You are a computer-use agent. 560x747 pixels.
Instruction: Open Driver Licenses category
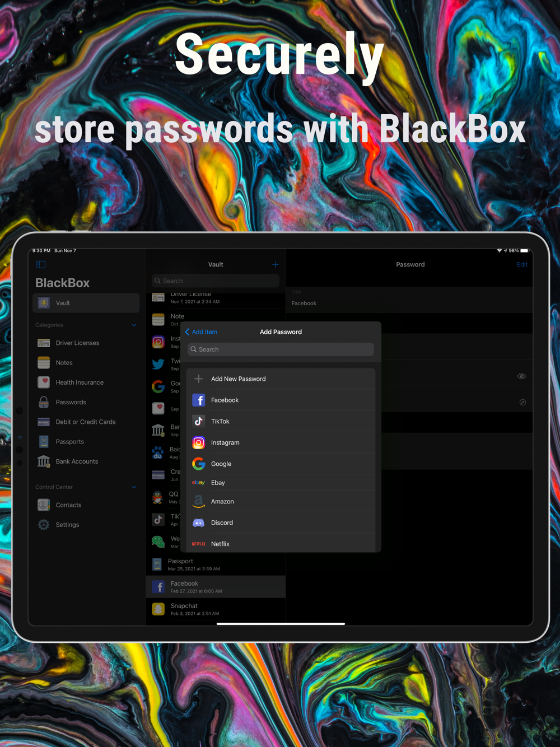point(86,343)
